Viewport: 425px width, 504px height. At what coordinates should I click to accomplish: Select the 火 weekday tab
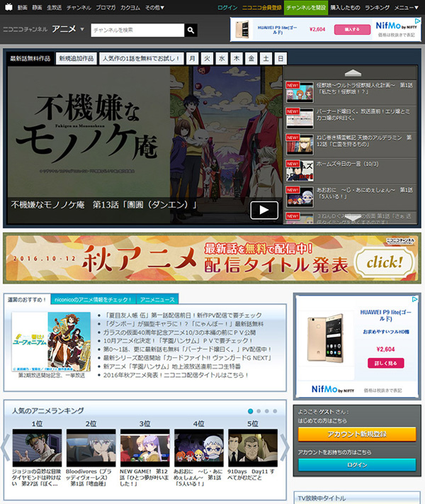(207, 59)
